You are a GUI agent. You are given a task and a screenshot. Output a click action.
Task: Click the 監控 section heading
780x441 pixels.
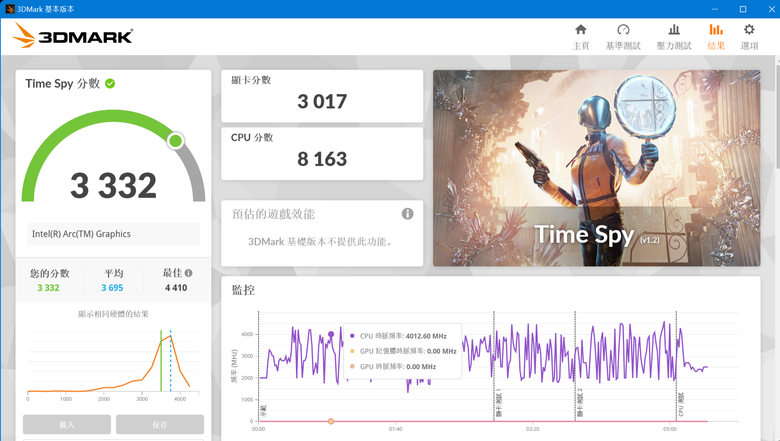pyautogui.click(x=243, y=290)
